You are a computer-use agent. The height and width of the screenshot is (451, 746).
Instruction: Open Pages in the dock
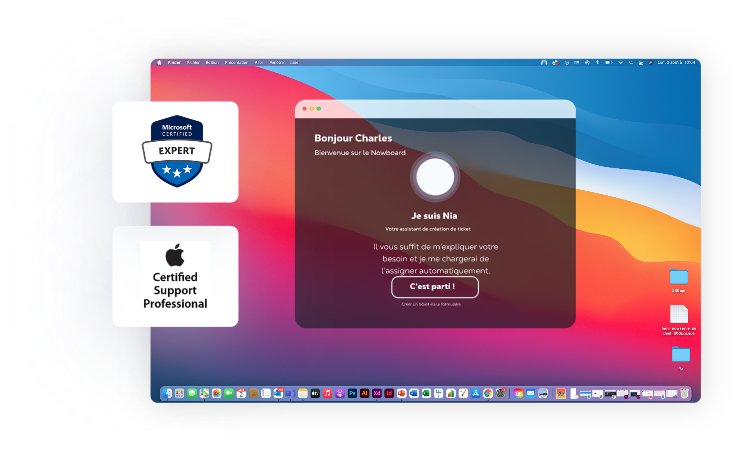(463, 393)
